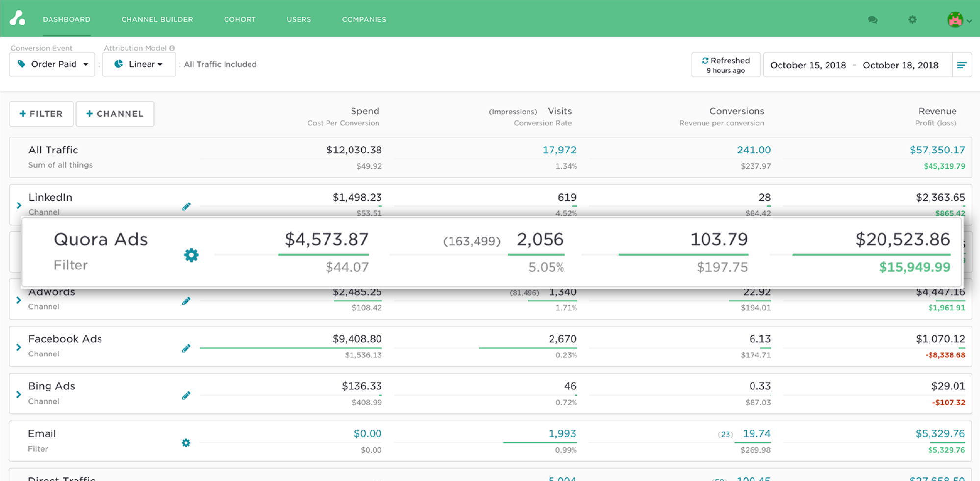This screenshot has height=481, width=980.
Task: Click Email visits value 1,993
Action: (562, 434)
